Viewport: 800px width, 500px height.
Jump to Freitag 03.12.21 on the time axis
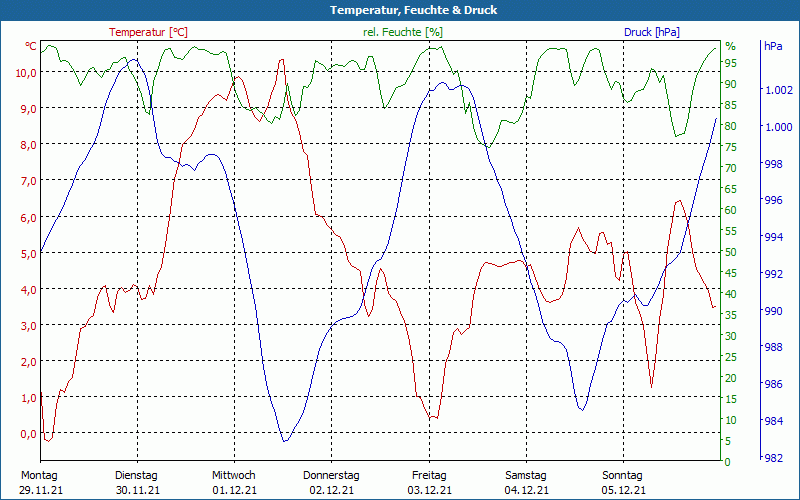[429, 482]
